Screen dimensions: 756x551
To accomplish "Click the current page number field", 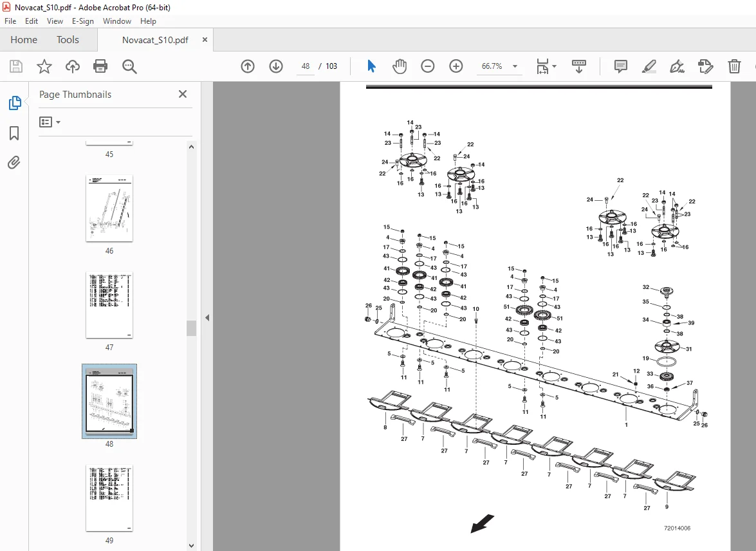I will pyautogui.click(x=305, y=66).
